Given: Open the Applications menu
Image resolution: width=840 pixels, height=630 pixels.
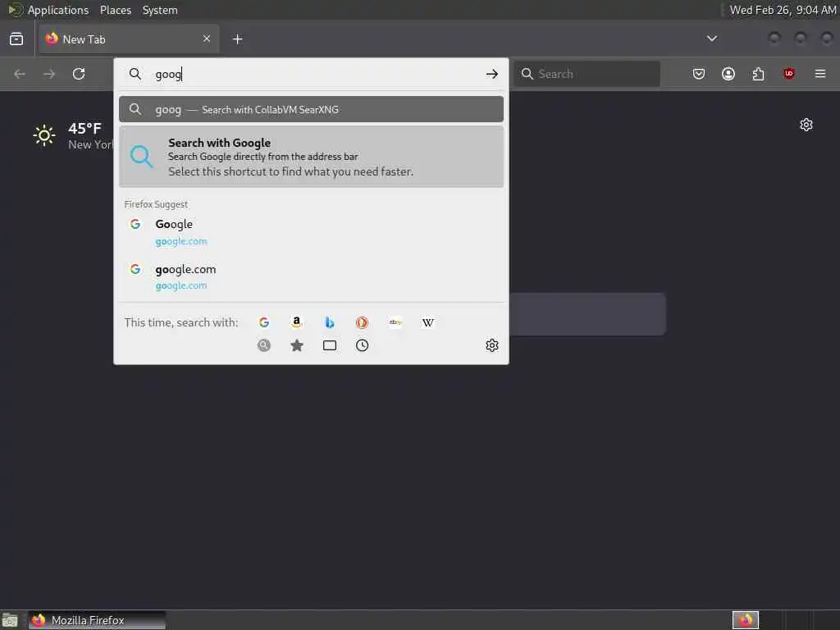Looking at the screenshot, I should click(58, 10).
